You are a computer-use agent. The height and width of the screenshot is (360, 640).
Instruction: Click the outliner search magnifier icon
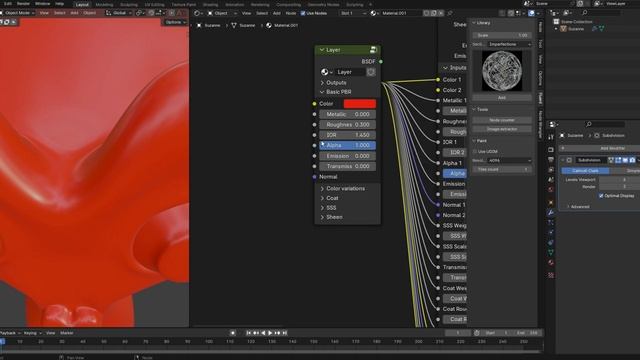tap(584, 13)
